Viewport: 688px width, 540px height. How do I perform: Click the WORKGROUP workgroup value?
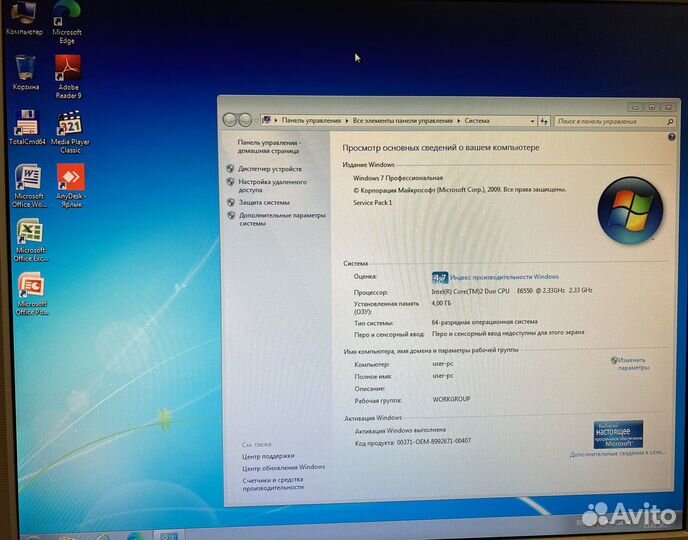[451, 399]
